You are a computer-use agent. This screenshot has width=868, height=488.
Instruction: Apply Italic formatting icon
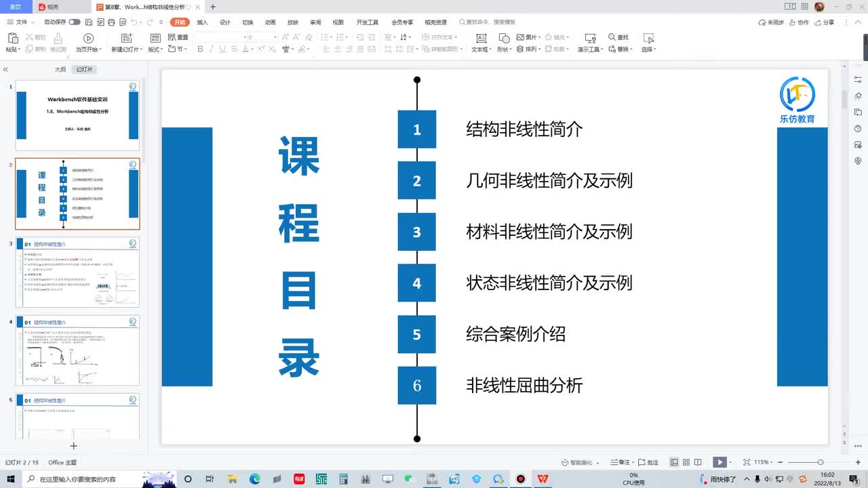[x=212, y=49]
